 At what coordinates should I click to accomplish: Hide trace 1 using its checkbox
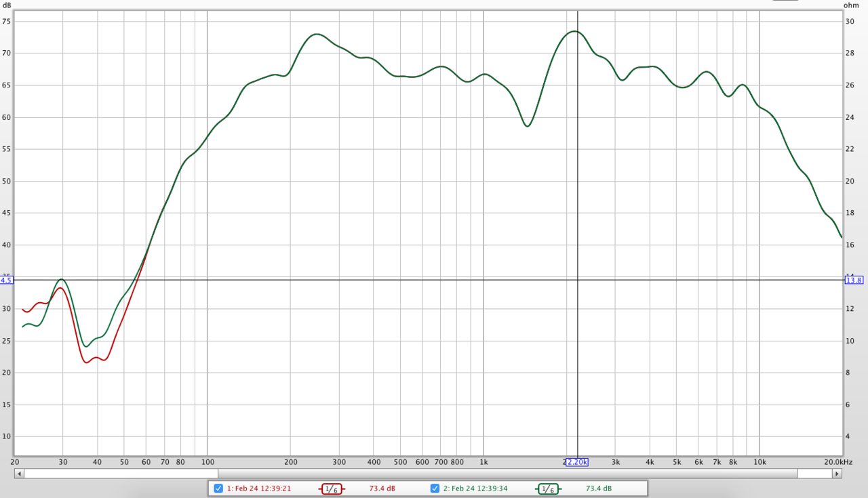pos(218,489)
